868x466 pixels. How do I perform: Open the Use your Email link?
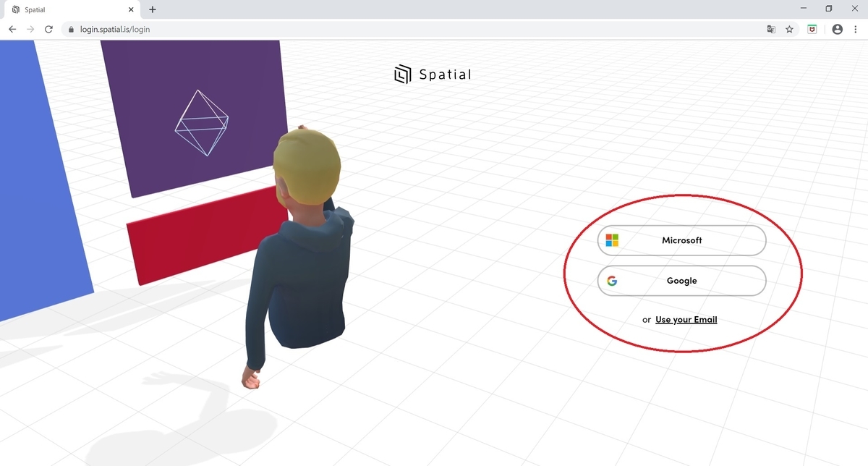click(686, 319)
